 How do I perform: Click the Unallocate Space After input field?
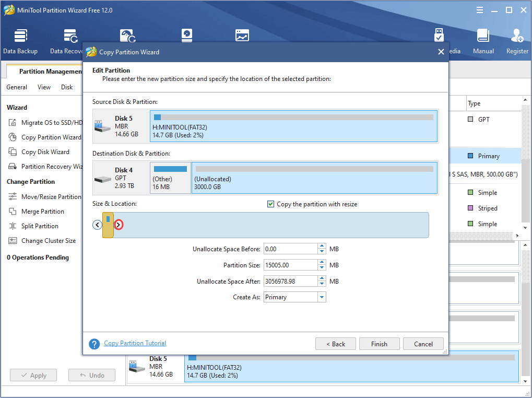290,282
